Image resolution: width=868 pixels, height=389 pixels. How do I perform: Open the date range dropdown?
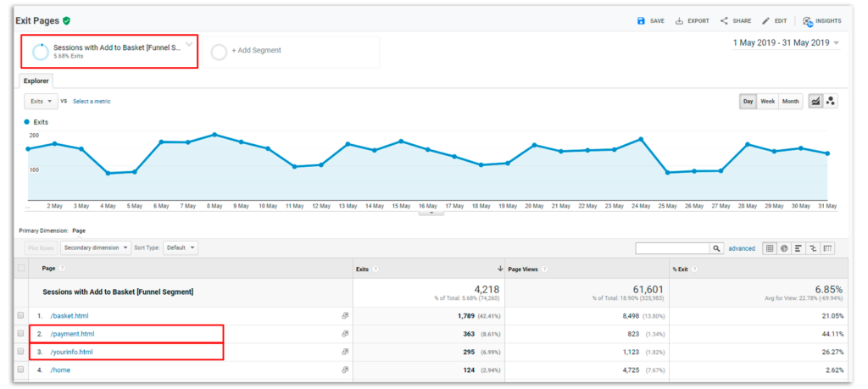pyautogui.click(x=786, y=43)
